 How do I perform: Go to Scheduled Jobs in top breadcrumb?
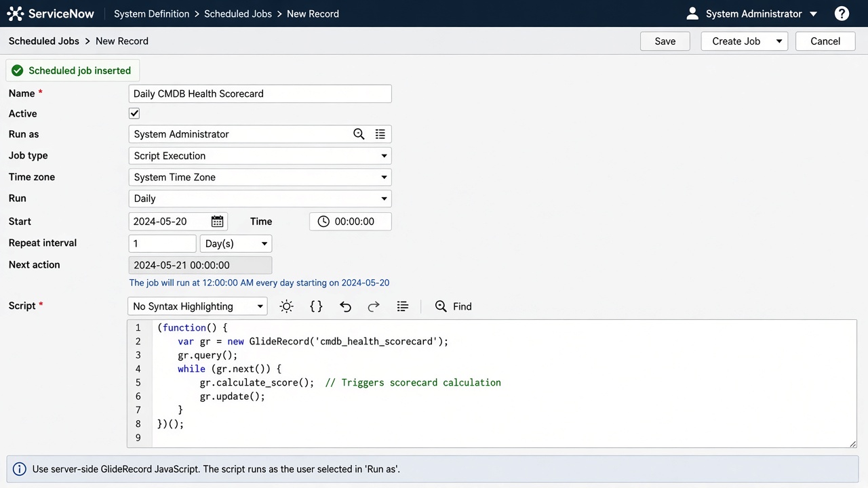coord(238,14)
